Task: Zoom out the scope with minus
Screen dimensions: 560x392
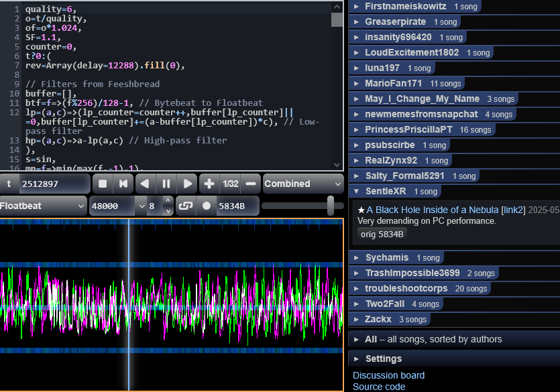Action: pos(250,184)
